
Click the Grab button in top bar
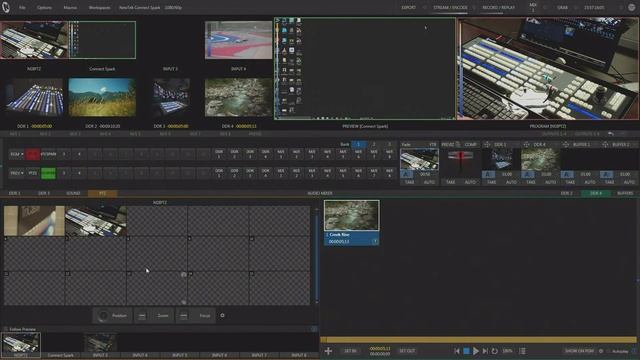pyautogui.click(x=562, y=7)
